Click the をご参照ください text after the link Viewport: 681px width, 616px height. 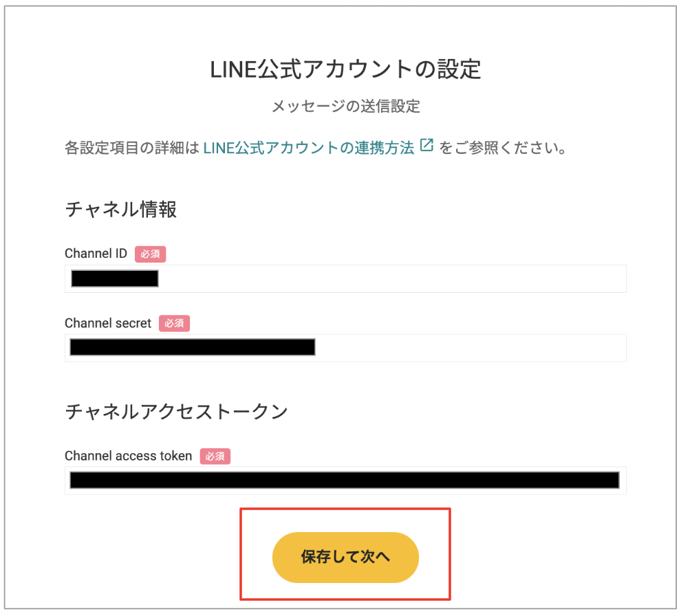coord(503,148)
